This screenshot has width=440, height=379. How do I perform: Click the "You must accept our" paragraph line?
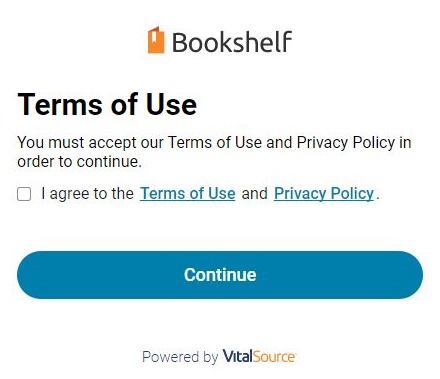(x=214, y=143)
